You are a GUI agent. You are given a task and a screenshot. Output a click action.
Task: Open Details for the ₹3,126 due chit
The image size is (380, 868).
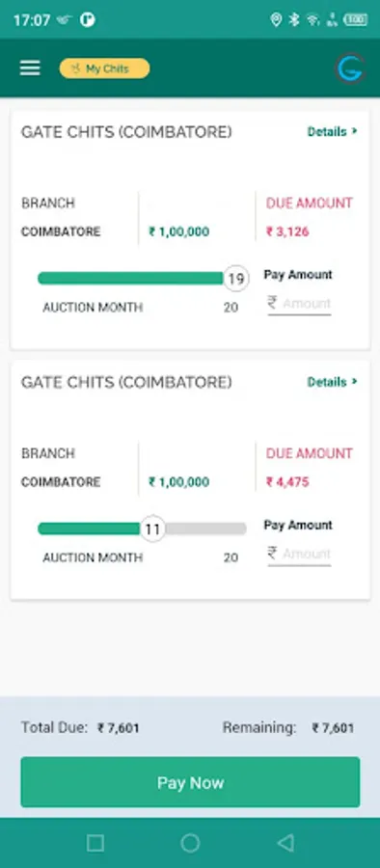[x=333, y=132]
